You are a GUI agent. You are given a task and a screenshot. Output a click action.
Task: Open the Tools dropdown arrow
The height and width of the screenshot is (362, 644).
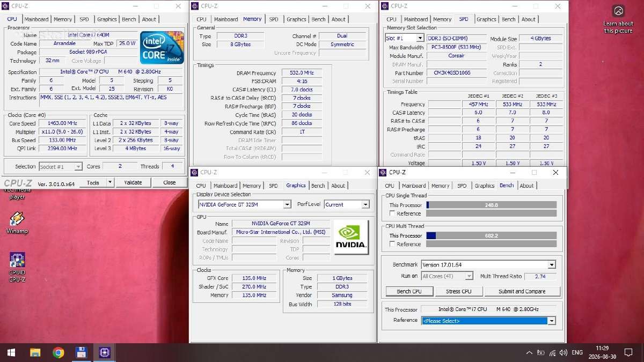click(109, 182)
